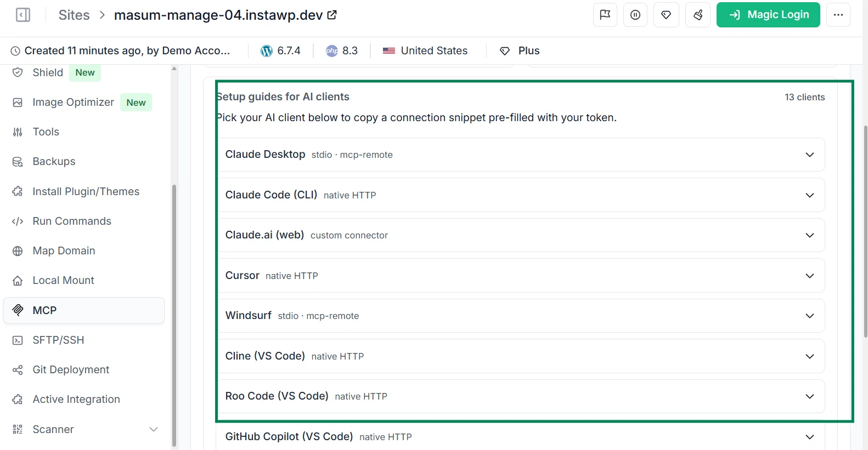868x450 pixels.
Task: Click the Install Plugin/Themes puzzle icon
Action: (x=18, y=191)
